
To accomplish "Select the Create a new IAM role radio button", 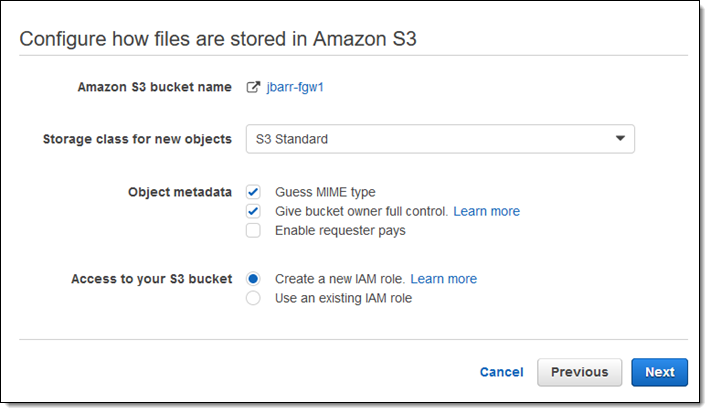I will (x=254, y=279).
